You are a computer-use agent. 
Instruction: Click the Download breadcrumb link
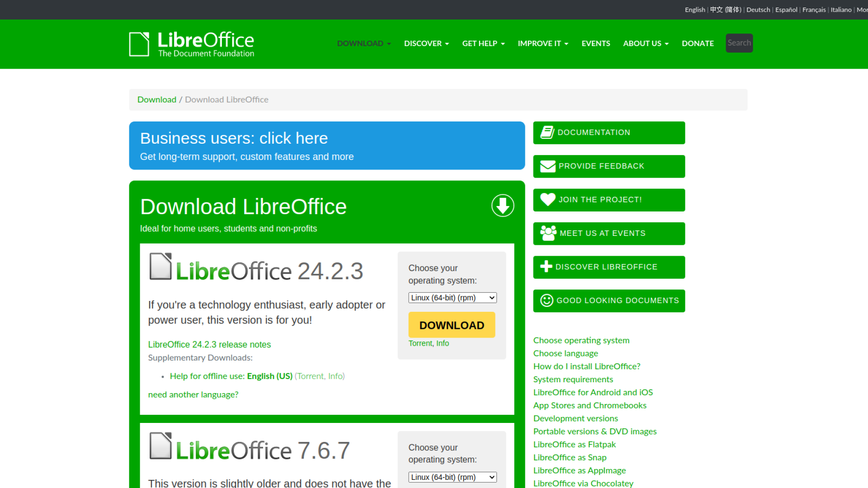tap(156, 99)
